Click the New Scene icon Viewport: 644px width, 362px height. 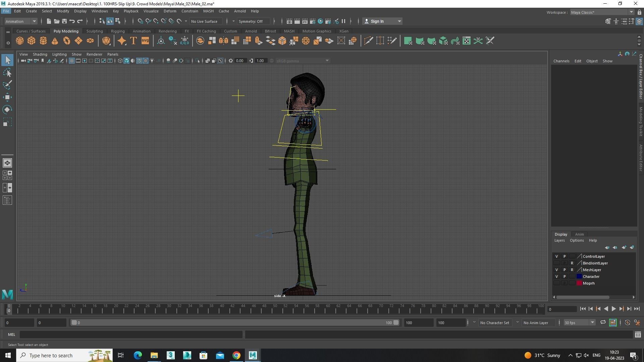click(x=49, y=21)
